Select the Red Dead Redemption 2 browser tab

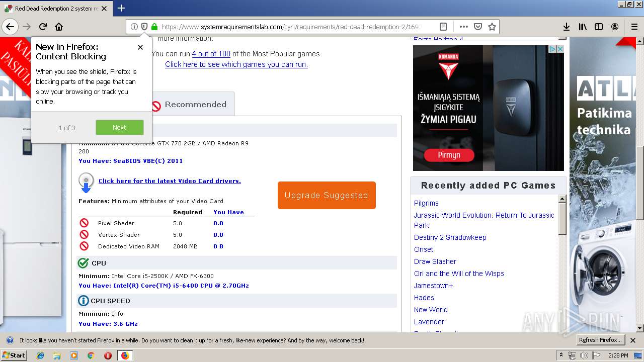click(56, 9)
